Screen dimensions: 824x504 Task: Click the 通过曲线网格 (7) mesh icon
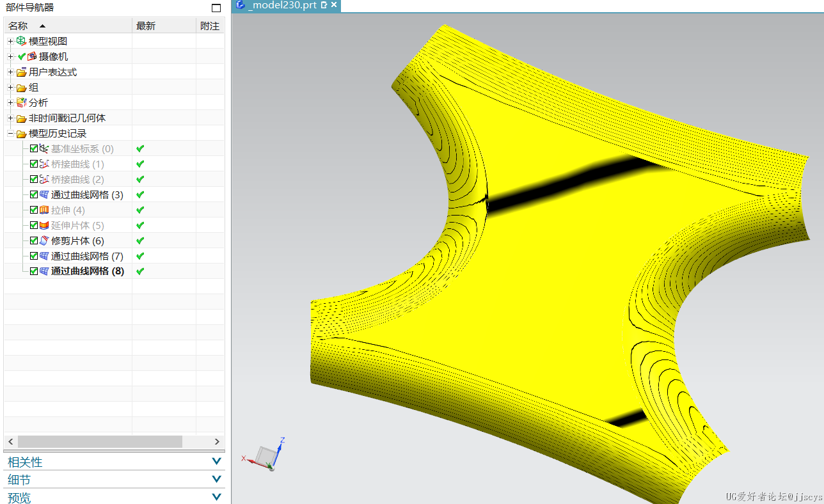[44, 256]
